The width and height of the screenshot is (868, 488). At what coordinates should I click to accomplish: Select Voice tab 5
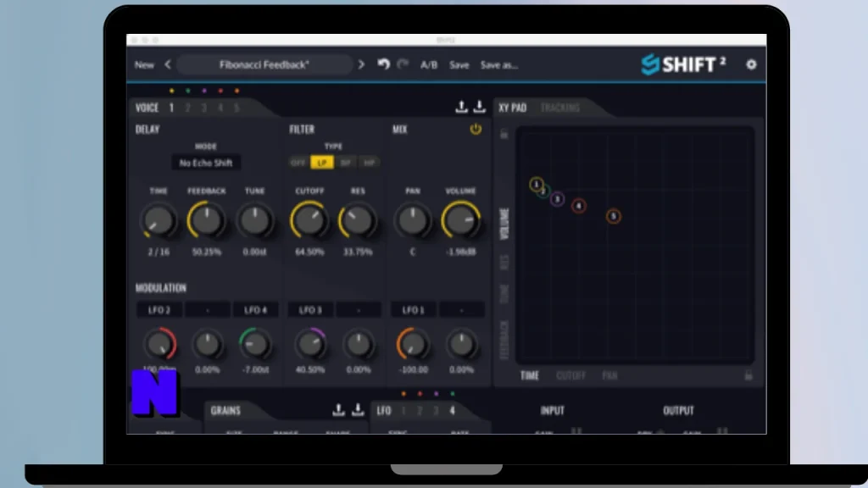(237, 108)
